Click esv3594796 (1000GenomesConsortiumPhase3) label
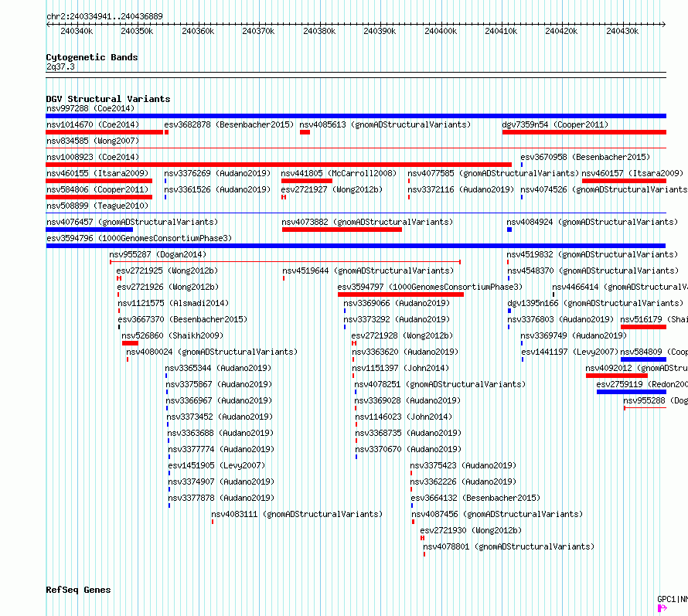 [139, 238]
